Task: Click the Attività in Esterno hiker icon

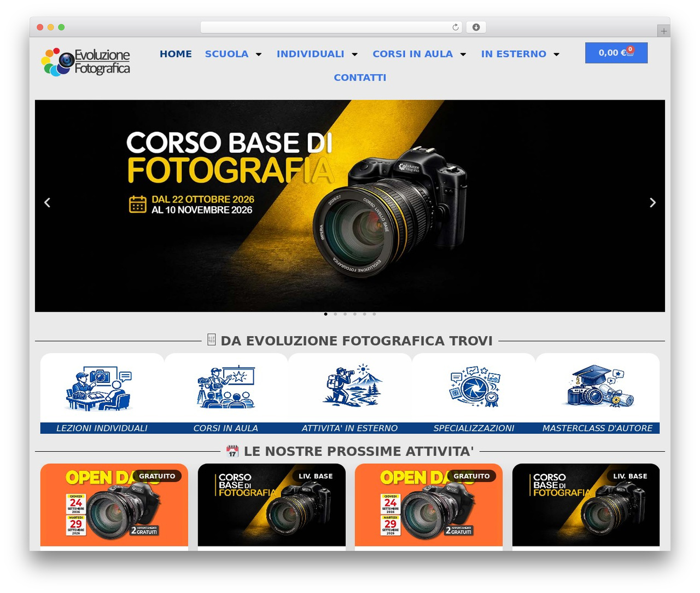Action: pyautogui.click(x=352, y=386)
